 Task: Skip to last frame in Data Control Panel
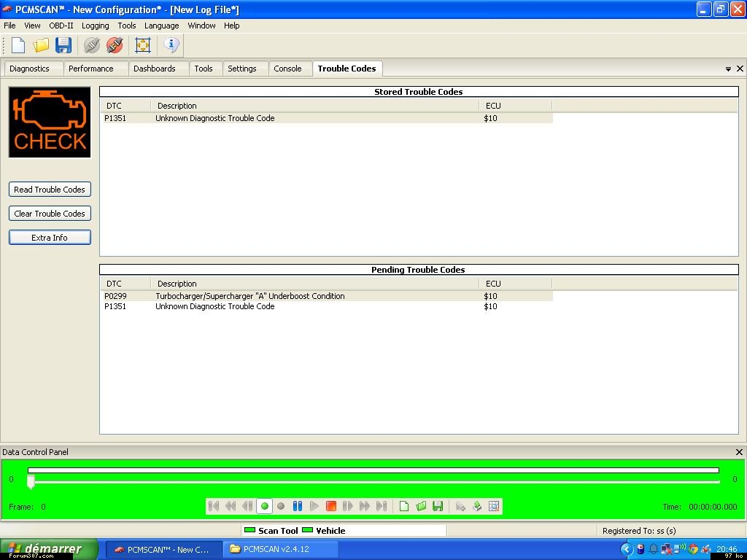pos(382,506)
